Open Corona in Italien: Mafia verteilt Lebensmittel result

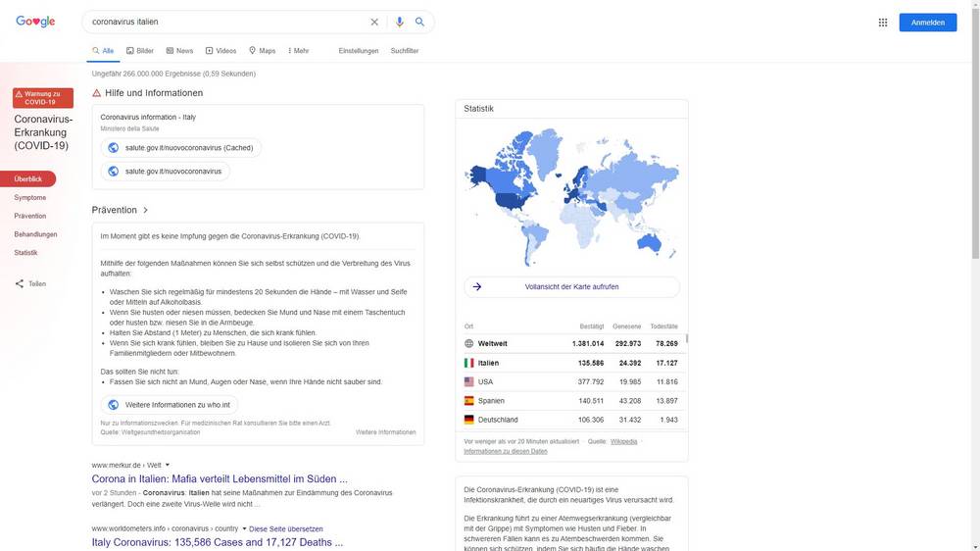[x=220, y=479]
